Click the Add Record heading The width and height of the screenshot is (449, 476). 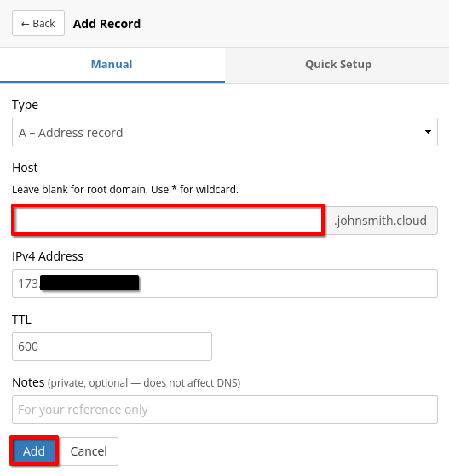107,24
